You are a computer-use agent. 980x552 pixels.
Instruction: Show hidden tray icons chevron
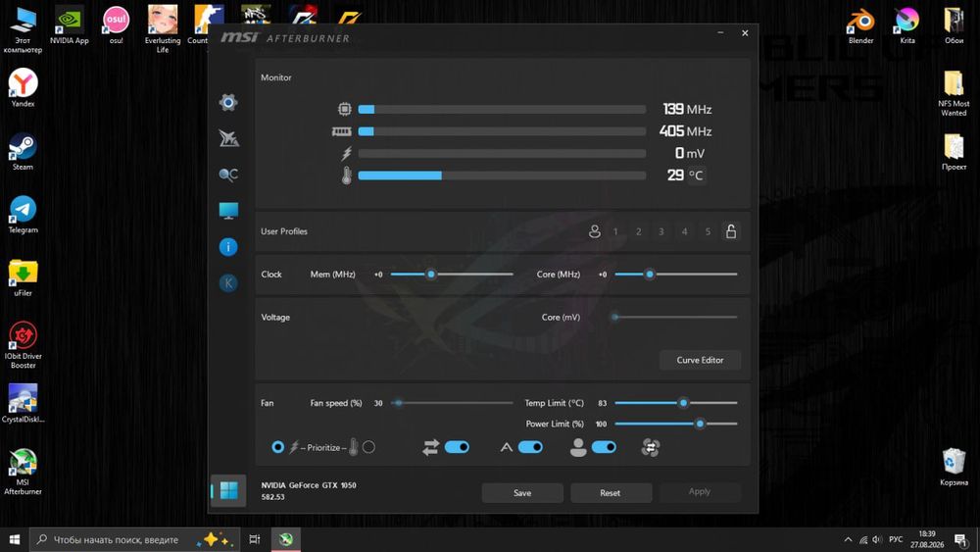coord(848,539)
